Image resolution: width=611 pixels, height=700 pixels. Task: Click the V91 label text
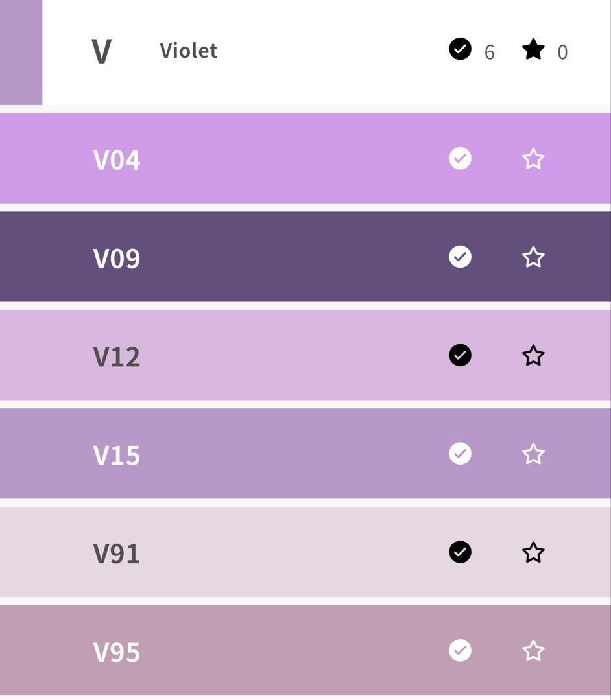coord(117,554)
